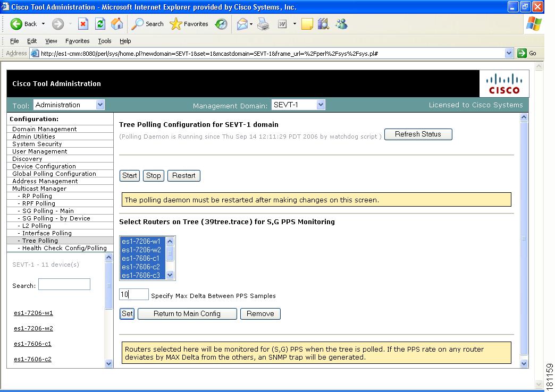Click the Edit with Word toolbar icon
Screen dimensions: 555x392
pos(282,24)
